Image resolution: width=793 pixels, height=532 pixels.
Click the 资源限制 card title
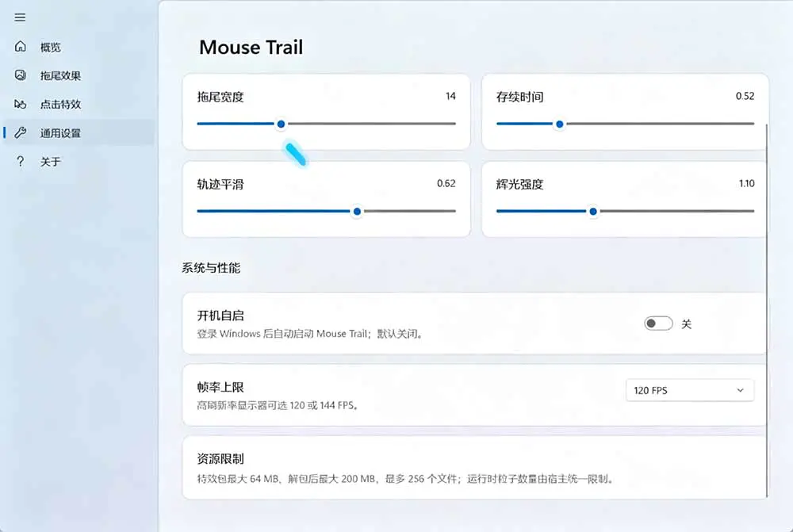pos(220,459)
